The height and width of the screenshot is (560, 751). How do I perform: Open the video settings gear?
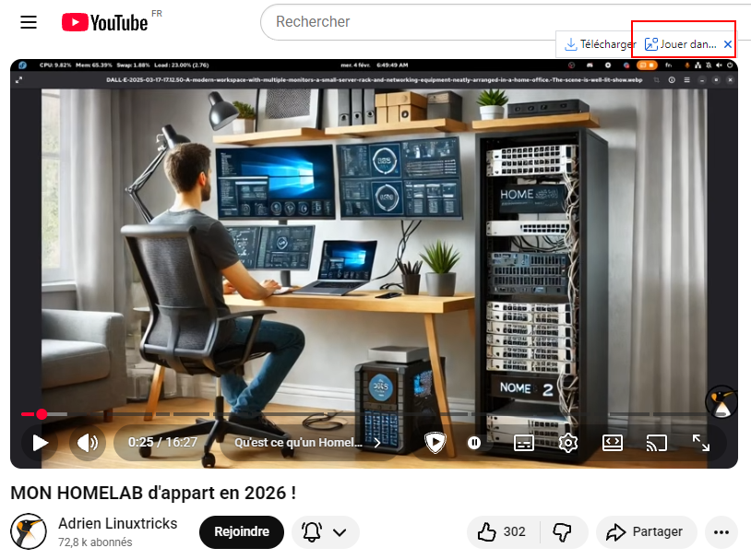[568, 443]
